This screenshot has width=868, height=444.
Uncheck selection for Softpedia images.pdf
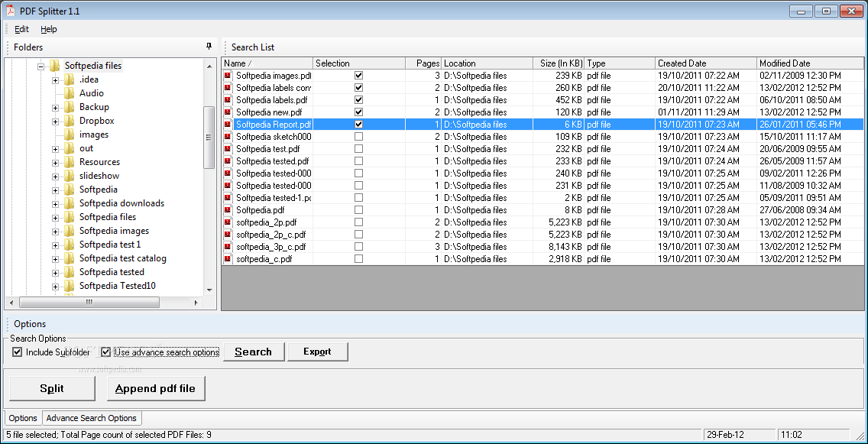pos(358,76)
